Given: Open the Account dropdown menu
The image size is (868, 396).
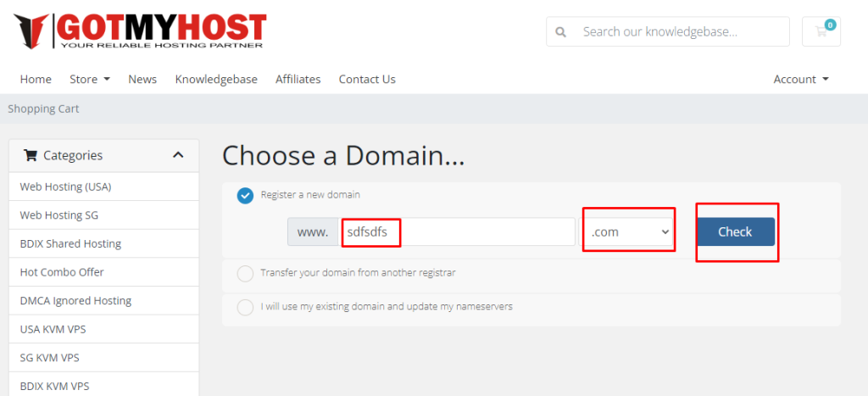Looking at the screenshot, I should [800, 79].
